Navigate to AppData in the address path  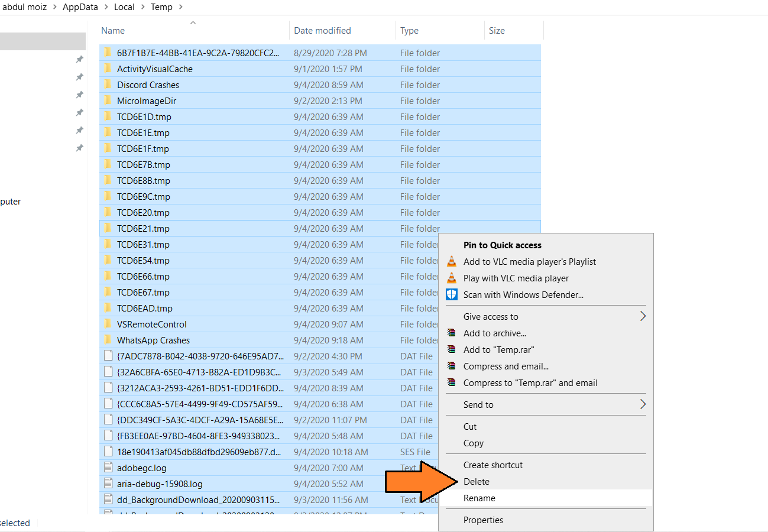(80, 7)
